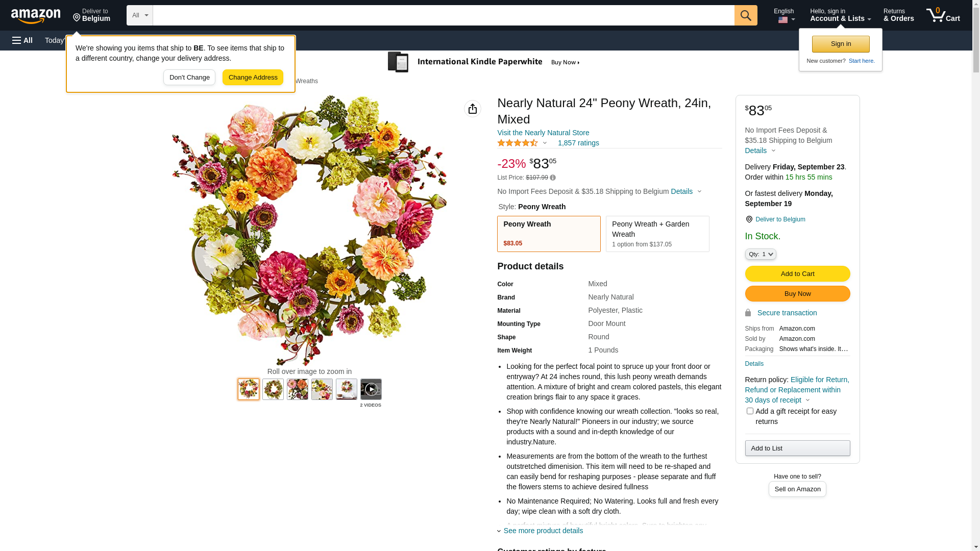980x551 pixels.
Task: Open the All hamburger menu
Action: pos(22,40)
